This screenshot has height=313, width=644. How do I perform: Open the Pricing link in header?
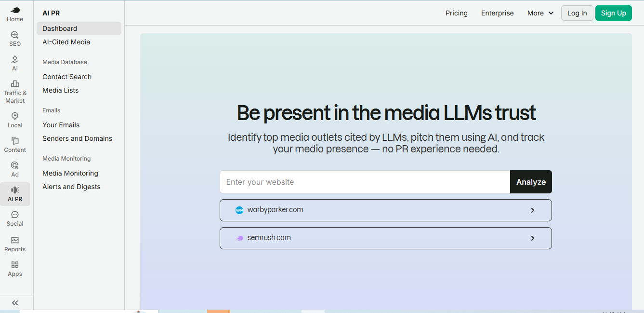456,13
